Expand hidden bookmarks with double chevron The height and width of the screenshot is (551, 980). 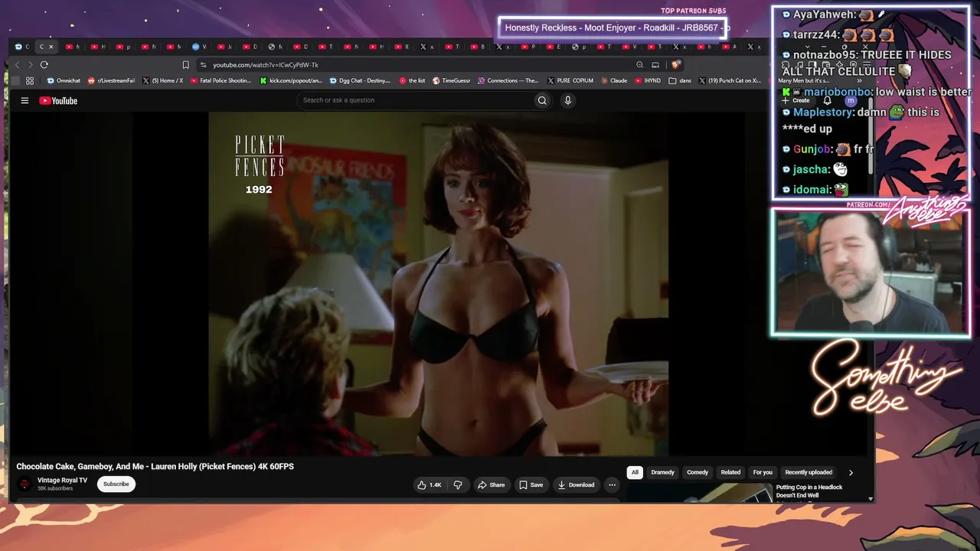click(859, 80)
